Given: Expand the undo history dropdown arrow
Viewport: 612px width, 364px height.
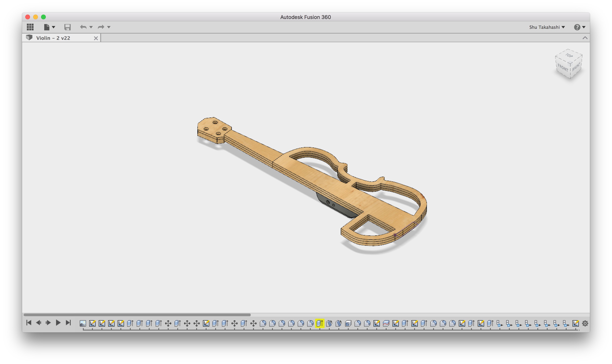Looking at the screenshot, I should point(91,27).
